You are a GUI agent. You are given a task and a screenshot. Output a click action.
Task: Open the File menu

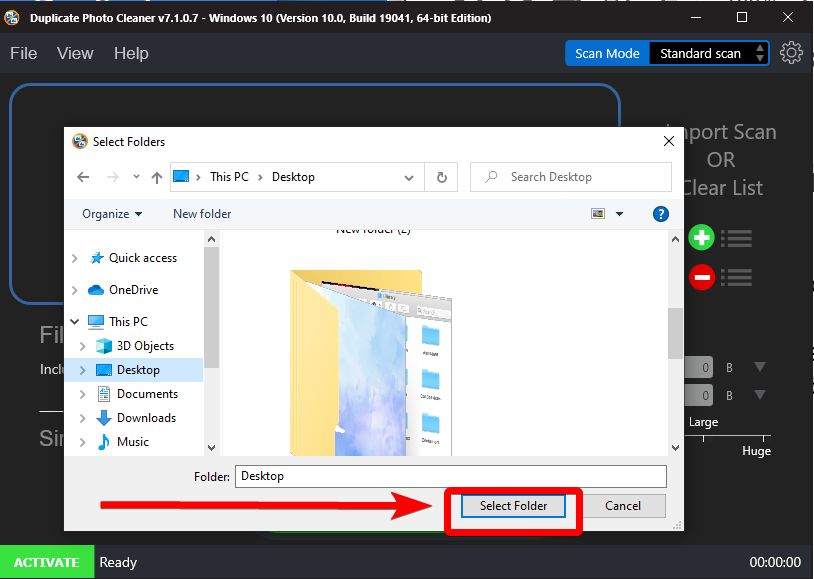pos(23,53)
